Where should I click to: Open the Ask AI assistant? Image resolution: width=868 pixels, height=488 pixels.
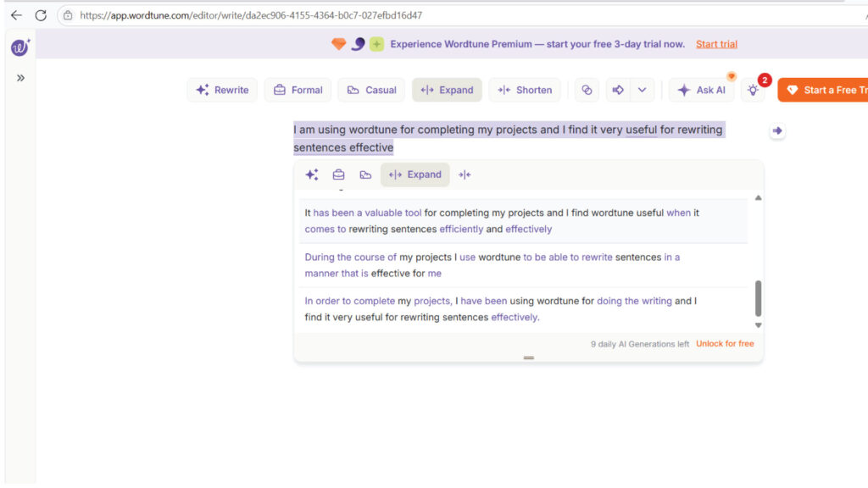coord(701,90)
